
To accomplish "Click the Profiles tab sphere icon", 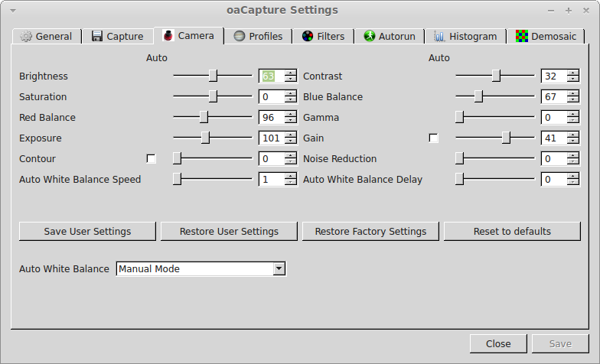I will pos(240,36).
